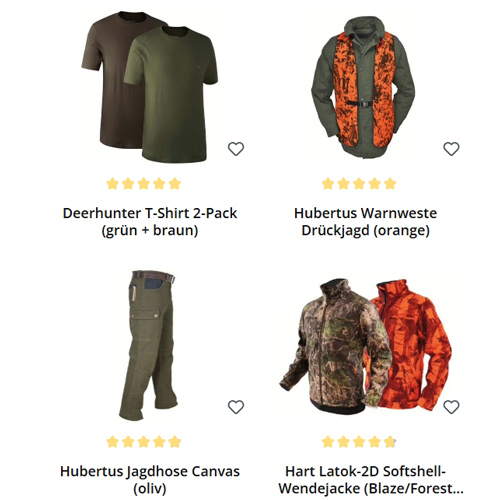This screenshot has height=500, width=500.
Task: View the Hart Latok-2D camouflage jacket image
Action: 366,347
